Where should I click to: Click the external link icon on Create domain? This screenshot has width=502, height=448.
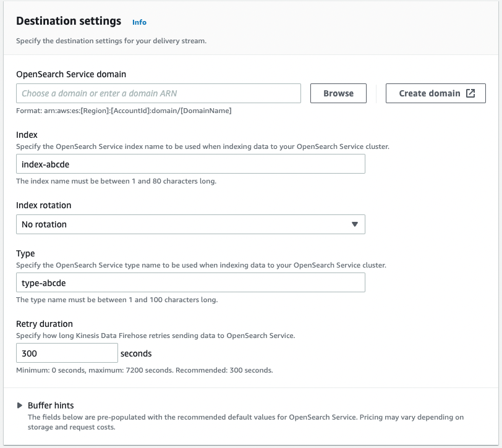click(470, 93)
